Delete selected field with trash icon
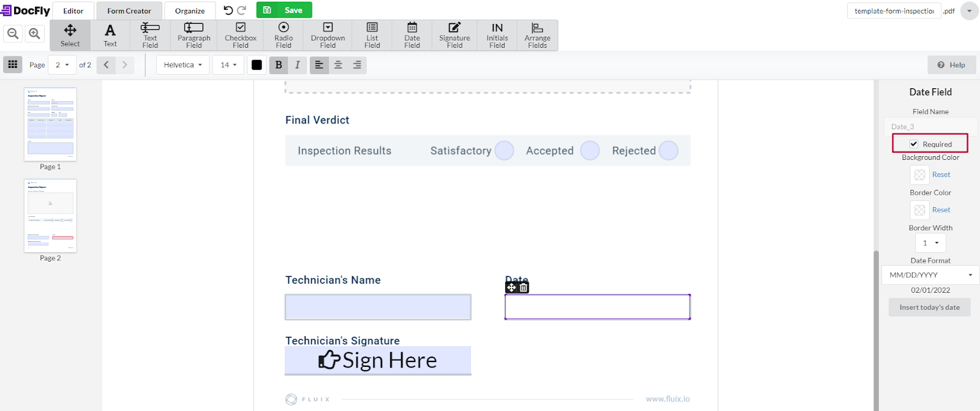The width and height of the screenshot is (980, 411). [524, 287]
